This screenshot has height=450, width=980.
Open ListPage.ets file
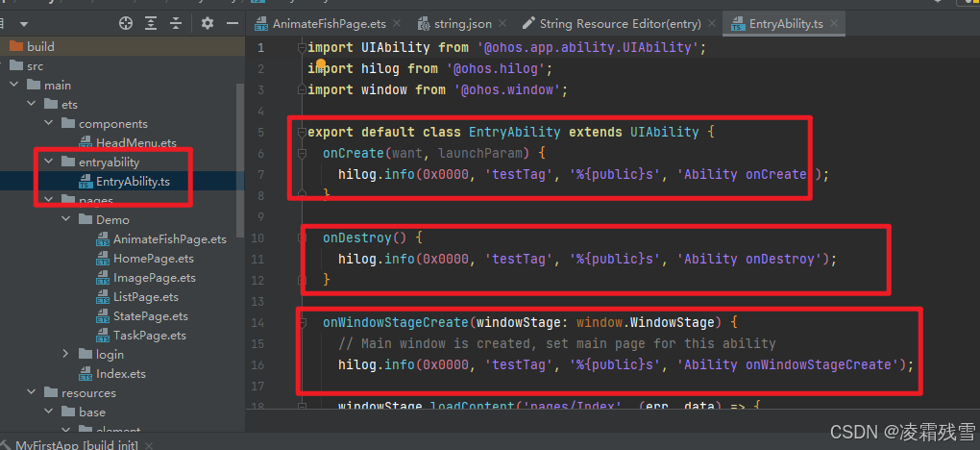click(x=146, y=297)
